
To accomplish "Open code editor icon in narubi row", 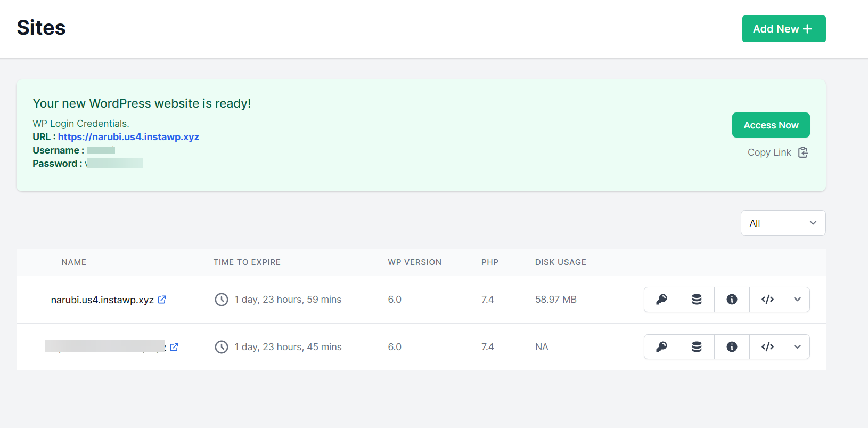I will point(767,300).
